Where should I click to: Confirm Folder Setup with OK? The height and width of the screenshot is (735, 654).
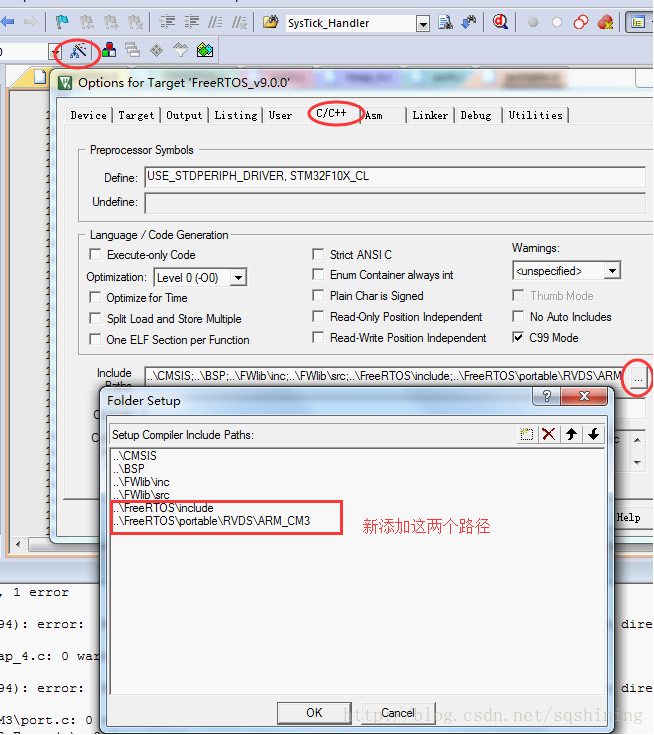click(314, 713)
